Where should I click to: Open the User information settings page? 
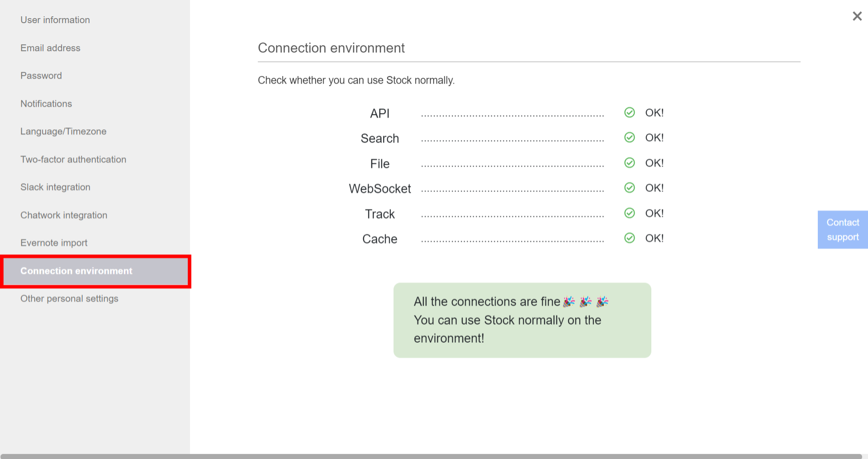point(55,20)
